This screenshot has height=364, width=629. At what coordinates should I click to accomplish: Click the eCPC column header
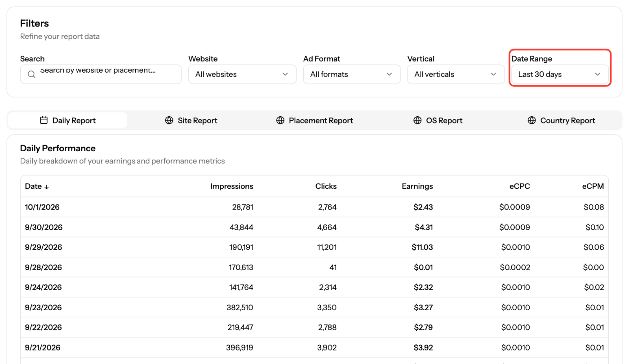click(519, 186)
